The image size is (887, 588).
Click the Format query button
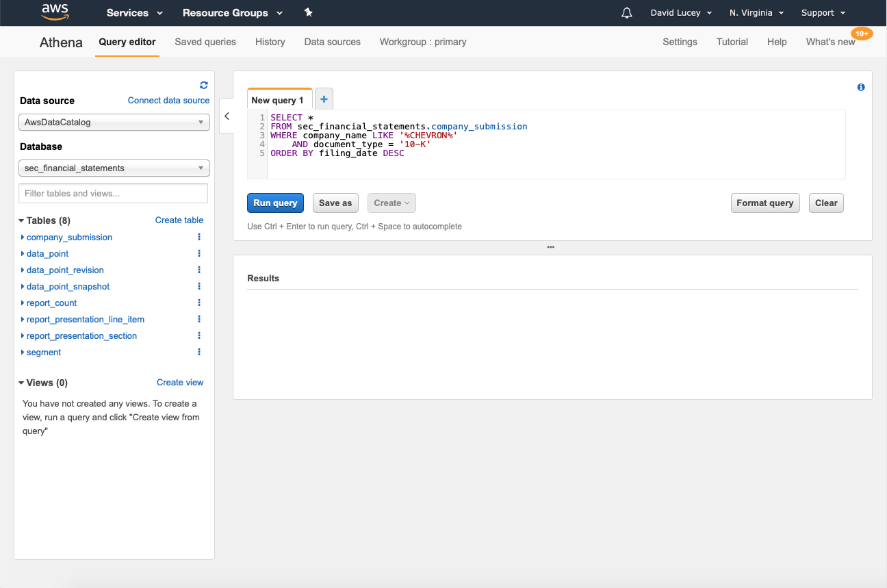(x=764, y=203)
